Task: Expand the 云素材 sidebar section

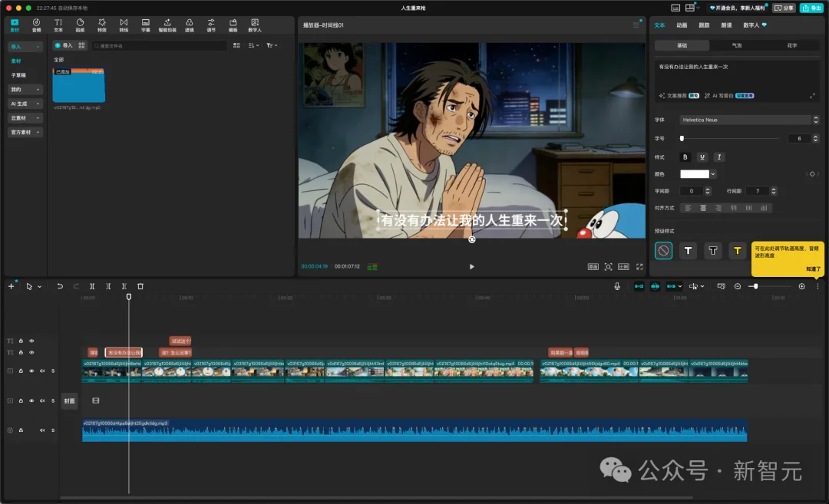Action: pyautogui.click(x=25, y=118)
